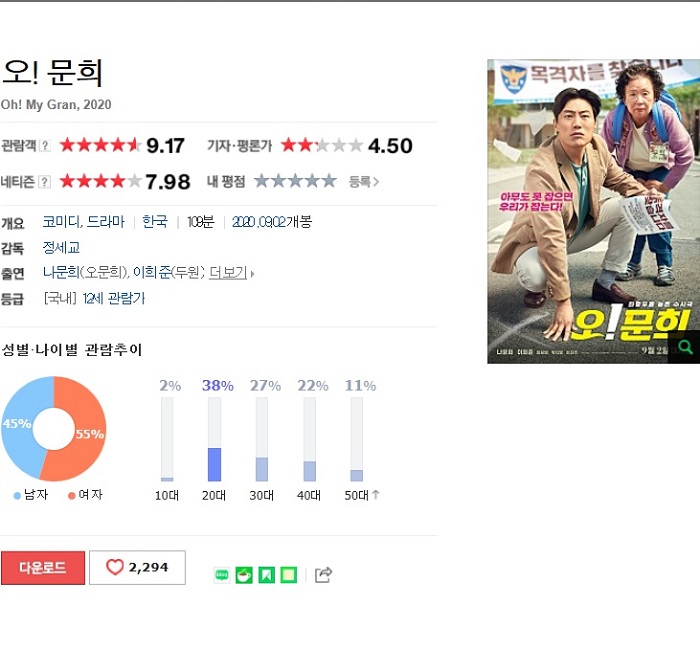Image resolution: width=700 pixels, height=649 pixels.
Task: Share the movie to Naver Blog
Action: 222,575
